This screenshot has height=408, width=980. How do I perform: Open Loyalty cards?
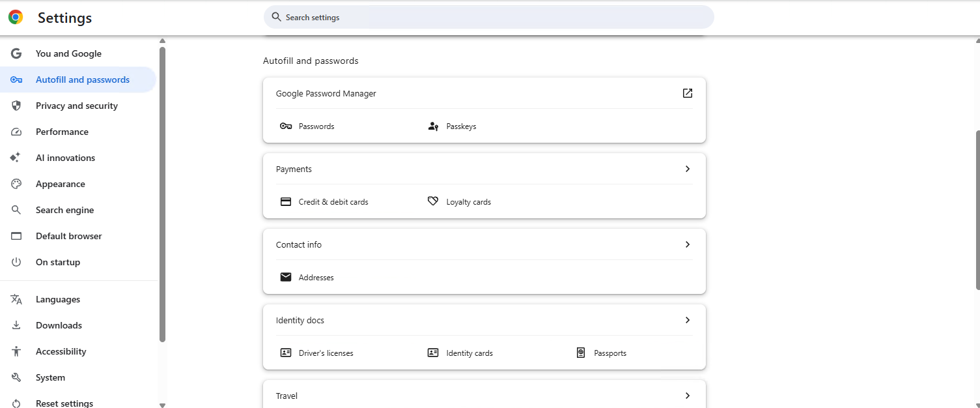(468, 202)
